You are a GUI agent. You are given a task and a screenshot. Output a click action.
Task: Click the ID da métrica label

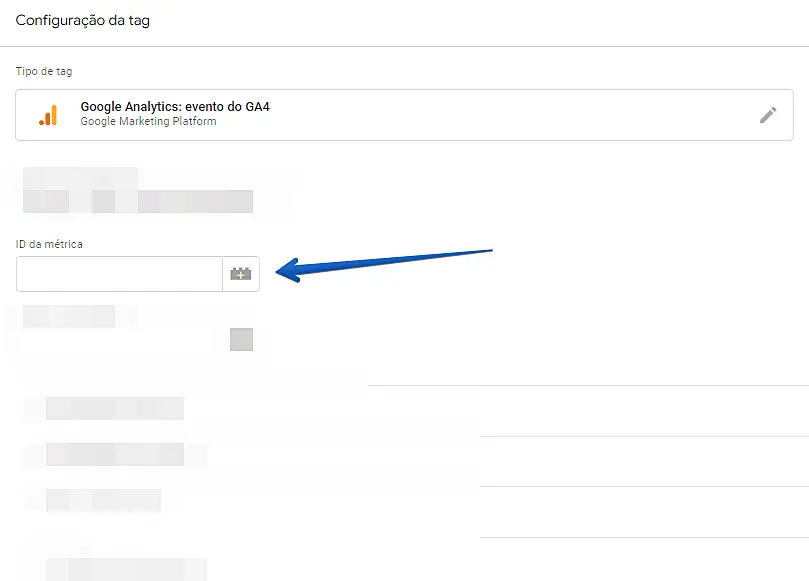(49, 244)
